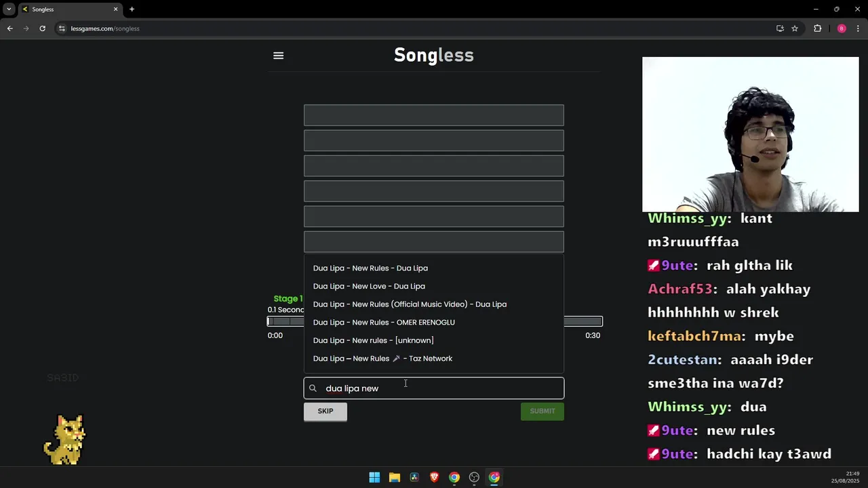Open Brave browser from the taskbar
Screen dimensions: 868x488
click(x=434, y=477)
